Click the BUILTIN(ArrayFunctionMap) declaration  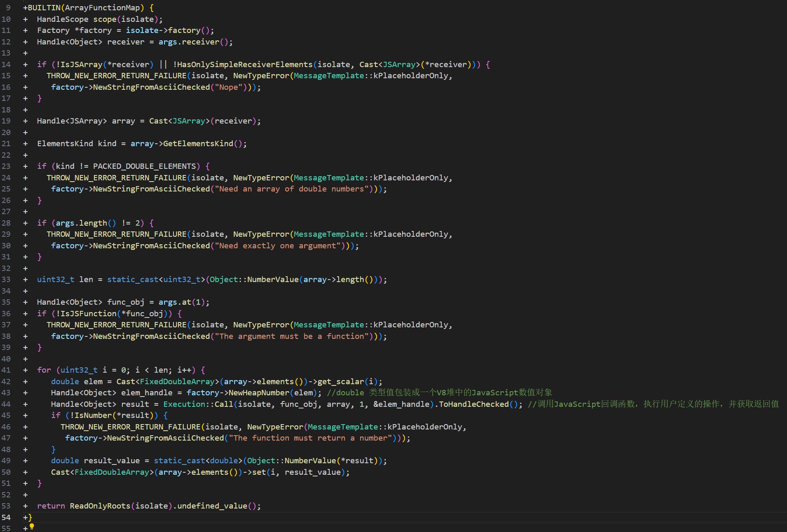tap(86, 8)
